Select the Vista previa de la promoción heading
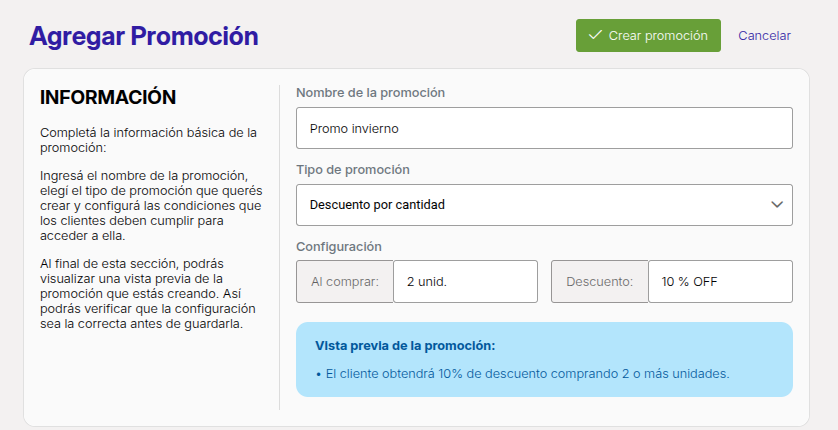This screenshot has width=838, height=430. point(405,346)
